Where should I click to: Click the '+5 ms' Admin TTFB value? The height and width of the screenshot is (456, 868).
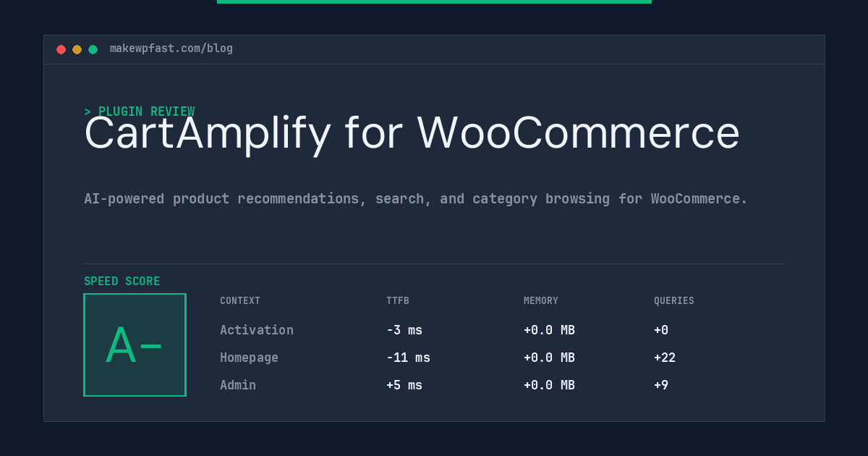click(x=404, y=385)
